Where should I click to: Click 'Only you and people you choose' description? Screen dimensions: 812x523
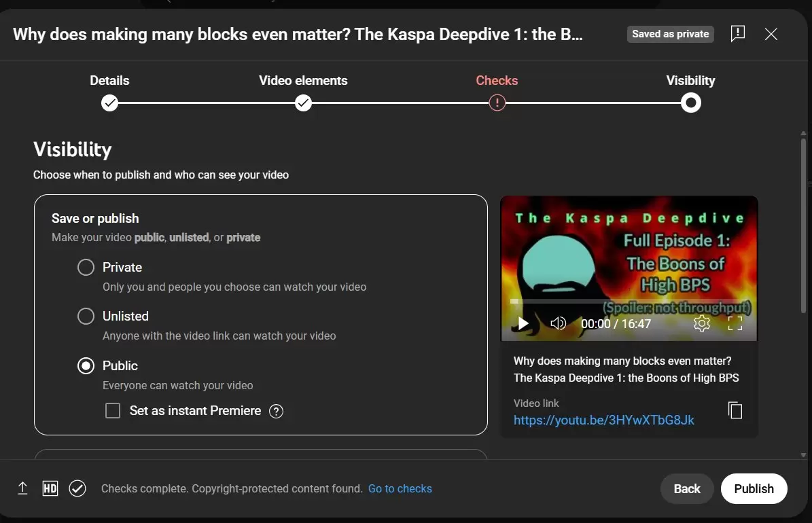pos(234,287)
